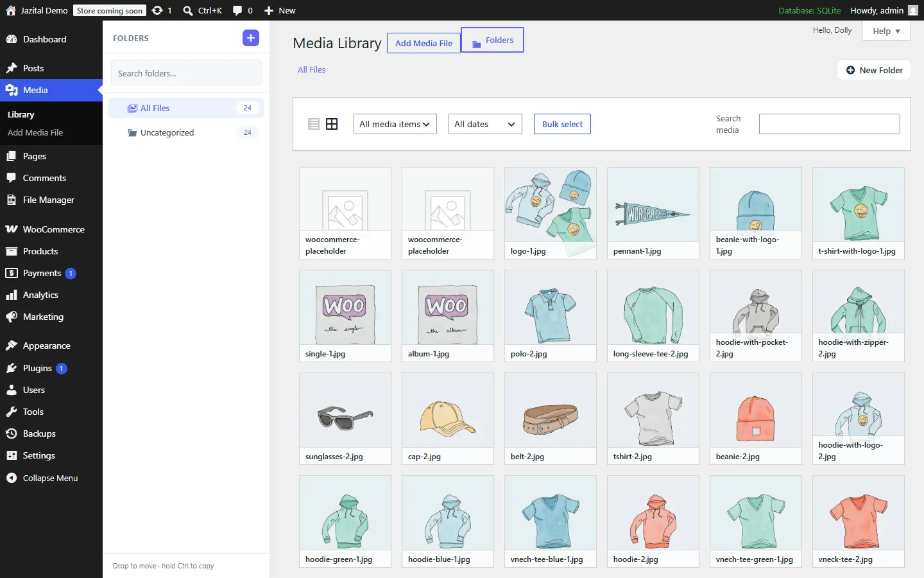The image size is (924, 578).
Task: Select the Uncategorized folder
Action: coord(186,132)
